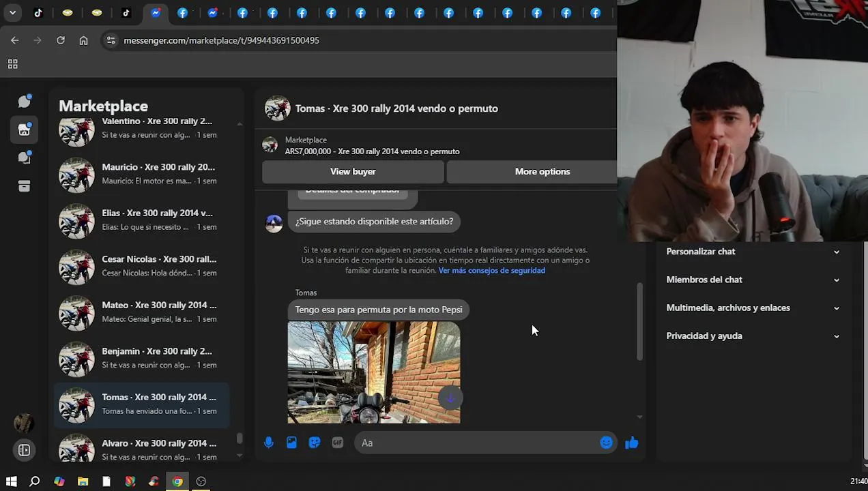Screen dimensions: 868x491
Task: Open the Windows Start menu
Action: (x=12, y=481)
